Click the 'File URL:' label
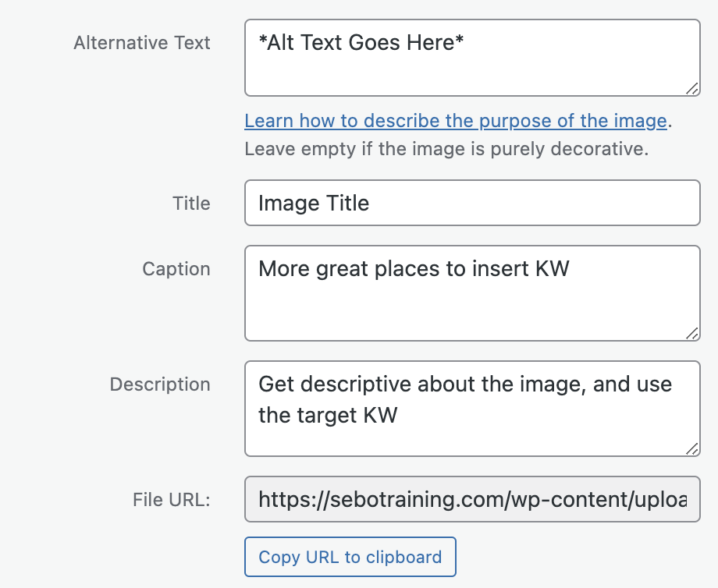This screenshot has height=588, width=718. (x=171, y=500)
